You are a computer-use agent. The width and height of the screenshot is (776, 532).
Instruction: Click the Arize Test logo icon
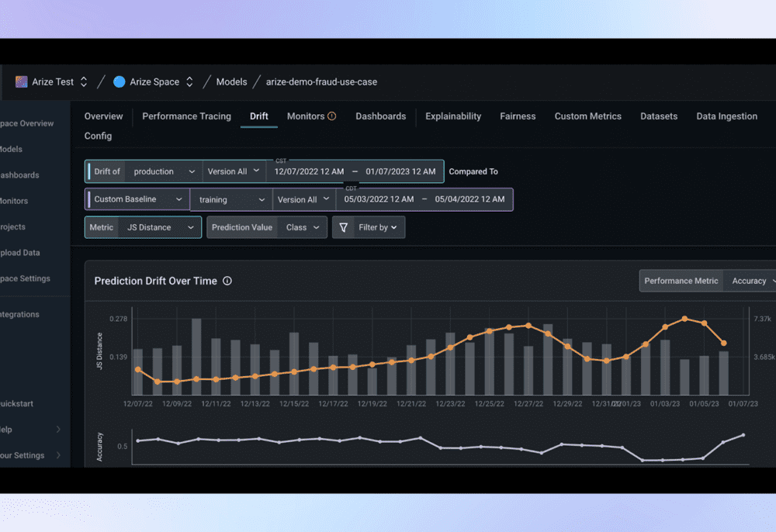point(22,81)
